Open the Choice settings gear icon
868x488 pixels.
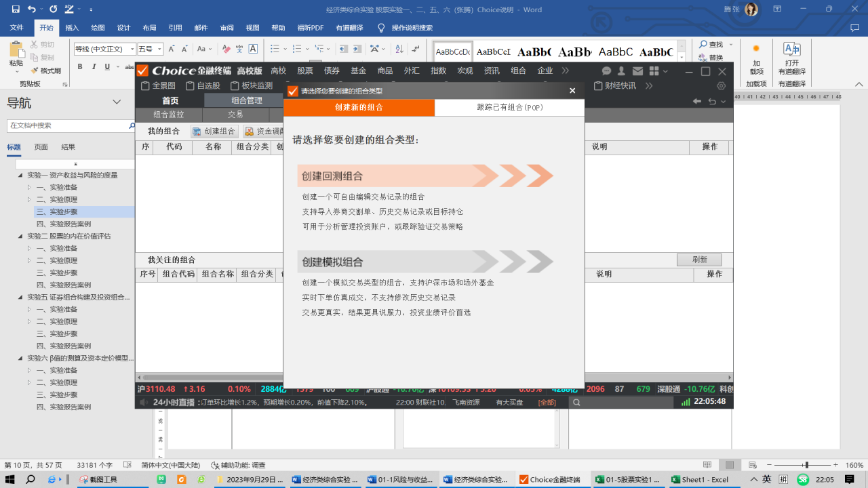click(721, 86)
